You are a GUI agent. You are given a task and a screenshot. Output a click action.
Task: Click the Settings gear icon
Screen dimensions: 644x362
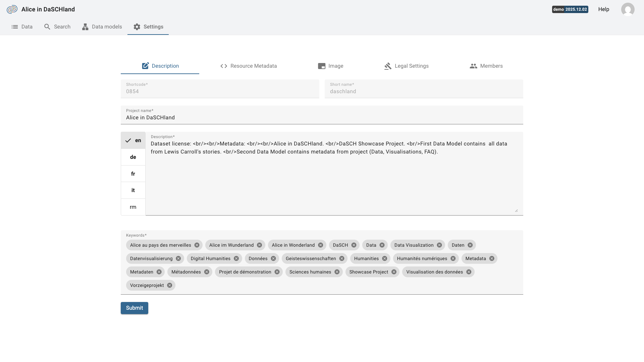137,26
